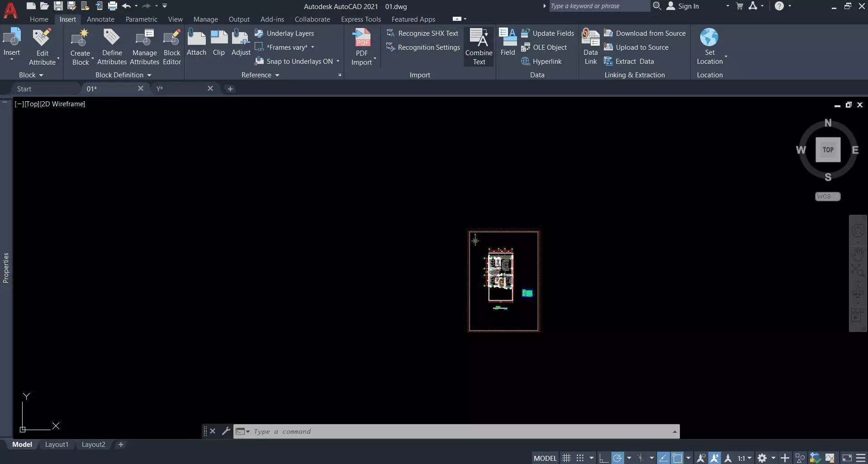Toggle snap mode in status bar
This screenshot has width=868, height=464.
pyautogui.click(x=580, y=458)
